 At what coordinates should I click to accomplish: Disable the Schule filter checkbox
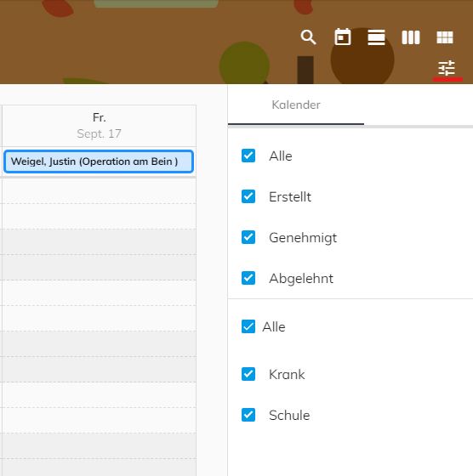point(248,415)
